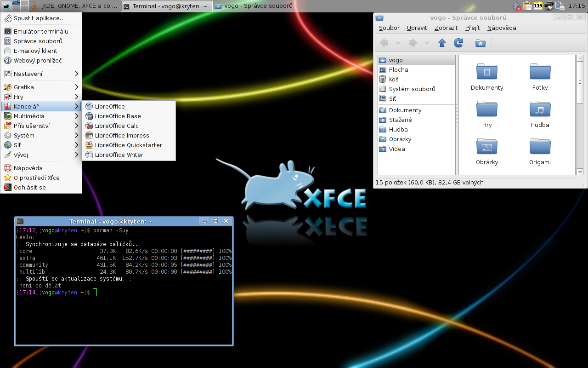The height and width of the screenshot is (368, 588).
Task: Launch LibreOffice Calc from submenu
Action: click(117, 126)
